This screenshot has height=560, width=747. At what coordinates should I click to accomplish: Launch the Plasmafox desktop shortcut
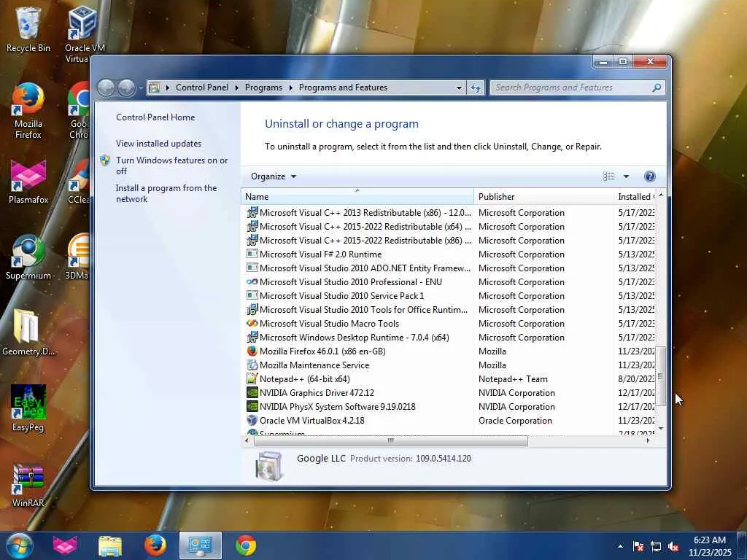click(28, 182)
